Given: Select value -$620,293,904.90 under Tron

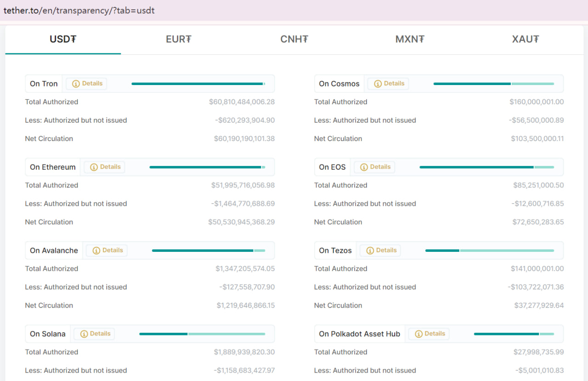Looking at the screenshot, I should [245, 120].
